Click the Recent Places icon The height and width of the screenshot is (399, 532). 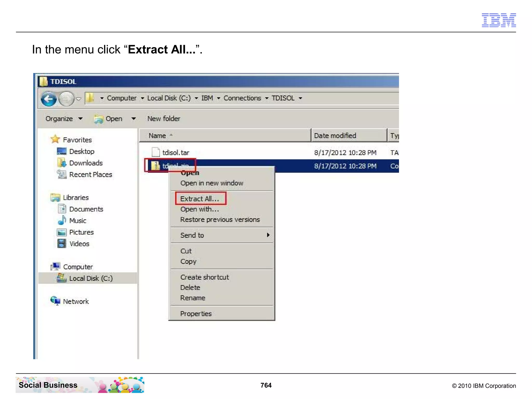pyautogui.click(x=62, y=174)
